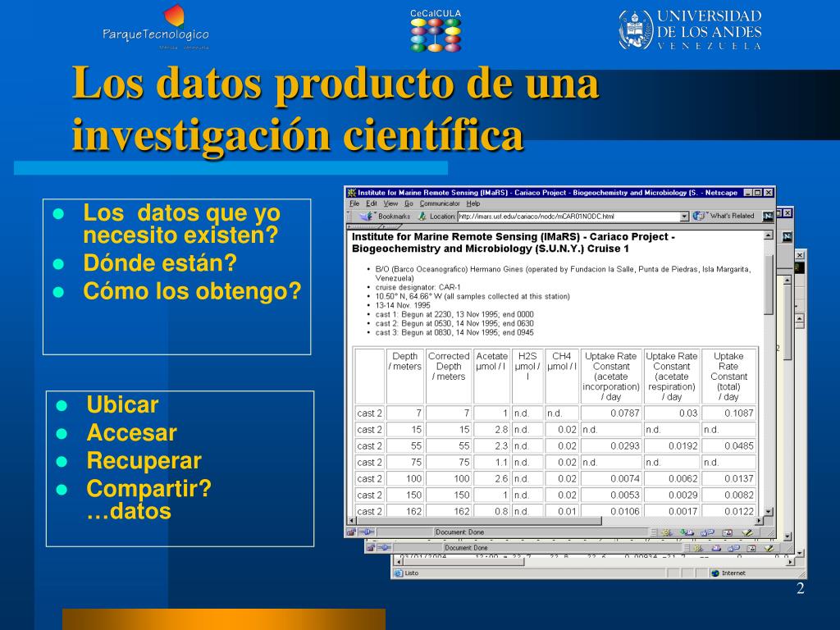Click the component bar grip handle in front window

pos(654,532)
